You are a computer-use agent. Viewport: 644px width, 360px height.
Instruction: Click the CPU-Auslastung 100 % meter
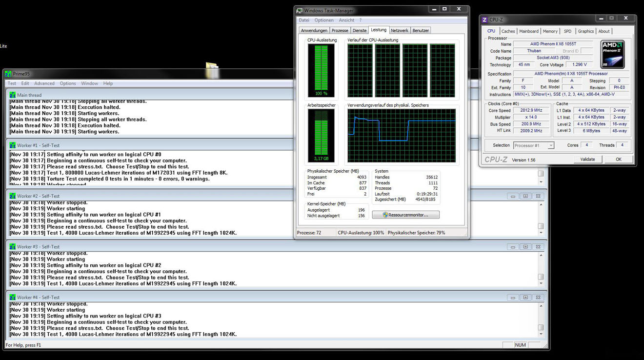[x=321, y=71]
